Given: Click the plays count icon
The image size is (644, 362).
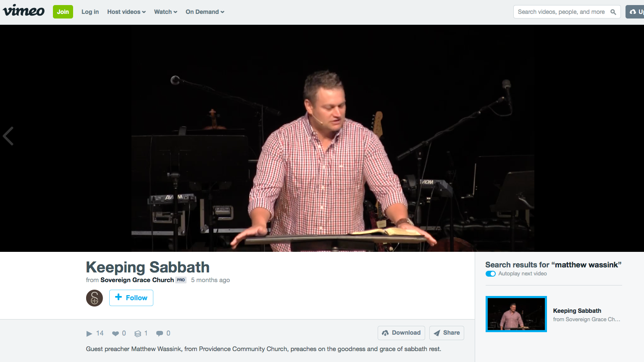Looking at the screenshot, I should [x=89, y=333].
